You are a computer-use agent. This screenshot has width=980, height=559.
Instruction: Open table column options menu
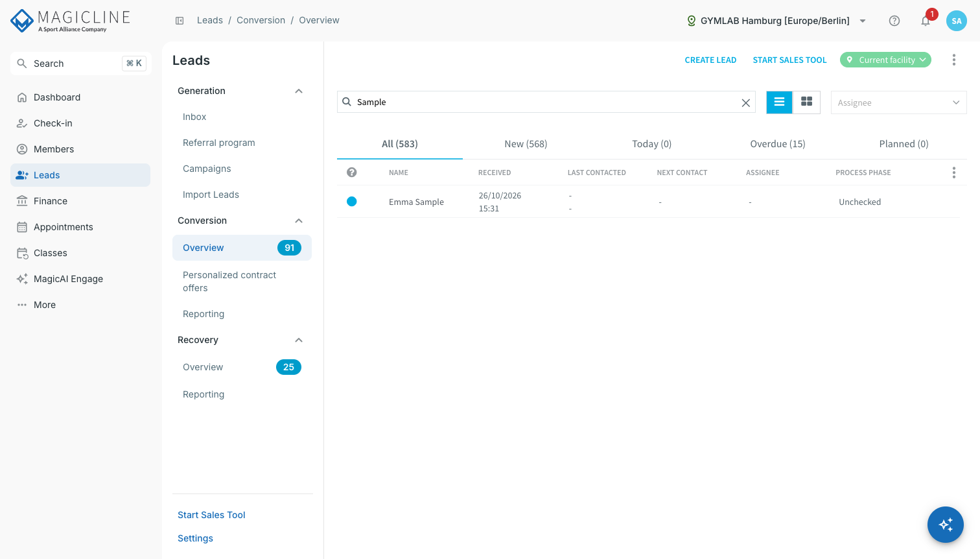(953, 172)
